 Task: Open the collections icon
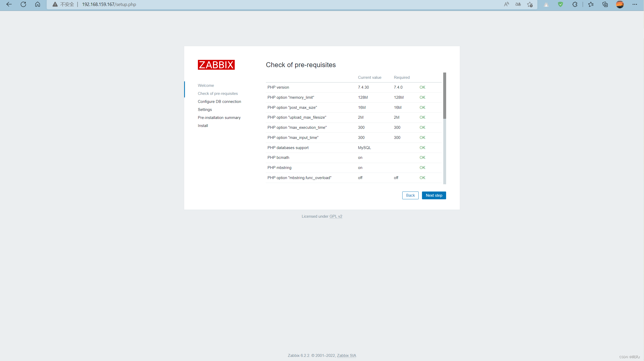coord(605,4)
